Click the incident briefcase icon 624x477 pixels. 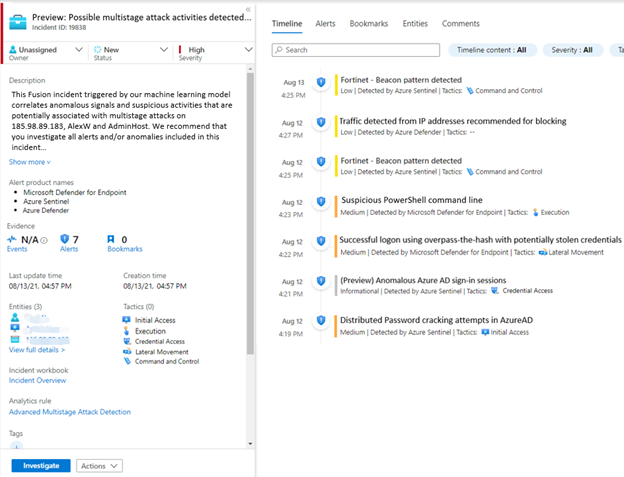point(18,22)
